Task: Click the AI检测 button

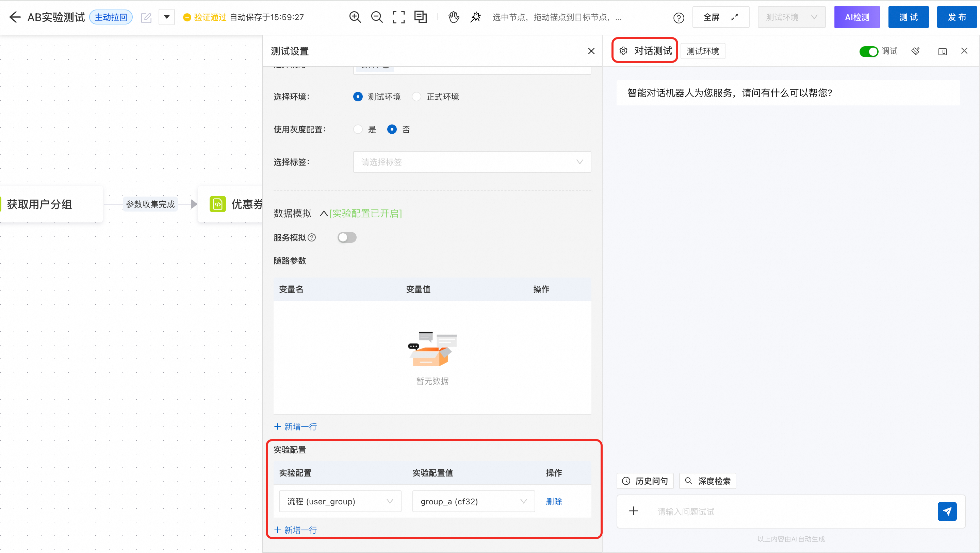Action: (x=857, y=17)
